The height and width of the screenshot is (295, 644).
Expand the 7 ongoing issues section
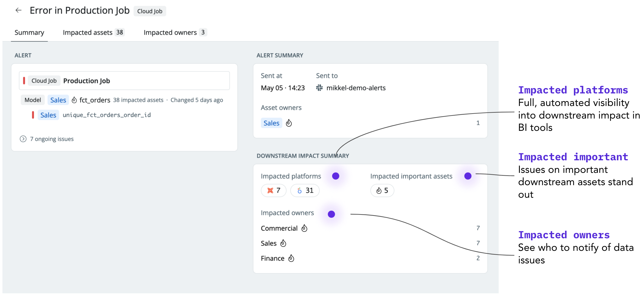[23, 139]
